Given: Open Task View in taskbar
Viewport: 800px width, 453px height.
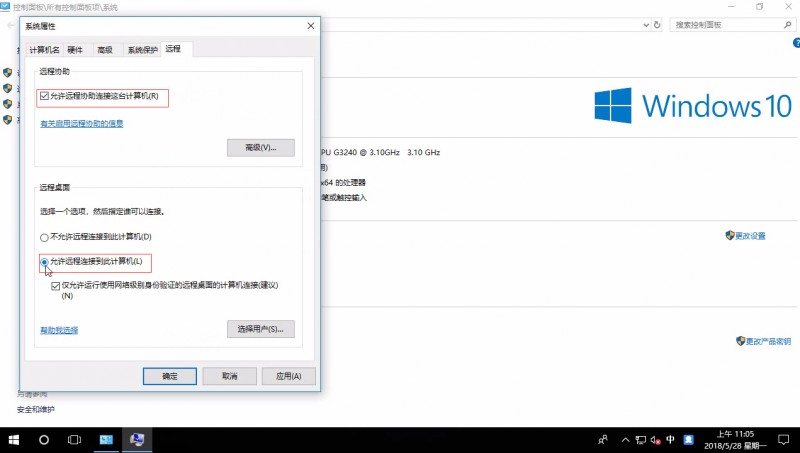Looking at the screenshot, I should (x=74, y=440).
